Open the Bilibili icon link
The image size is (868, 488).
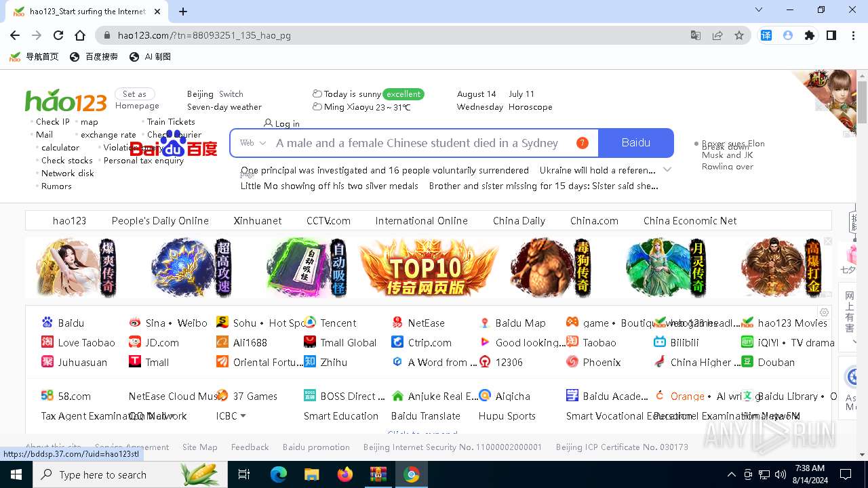[x=660, y=342]
